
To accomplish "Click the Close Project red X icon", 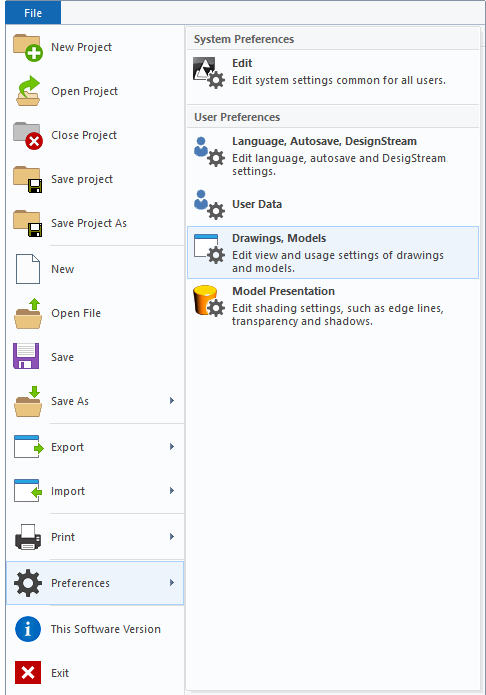I will point(27,135).
